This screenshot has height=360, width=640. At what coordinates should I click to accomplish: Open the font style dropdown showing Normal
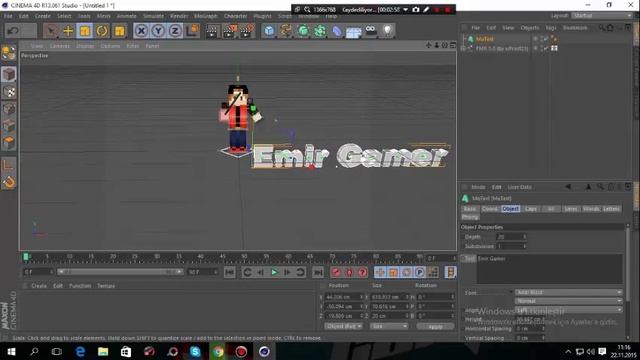click(x=568, y=301)
